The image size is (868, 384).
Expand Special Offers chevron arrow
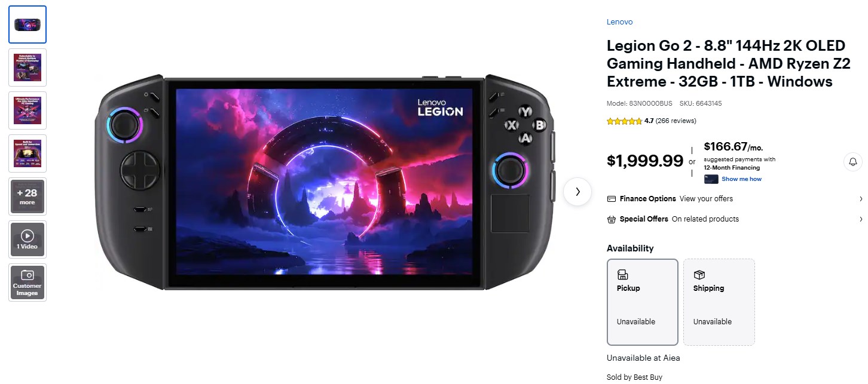pos(861,219)
